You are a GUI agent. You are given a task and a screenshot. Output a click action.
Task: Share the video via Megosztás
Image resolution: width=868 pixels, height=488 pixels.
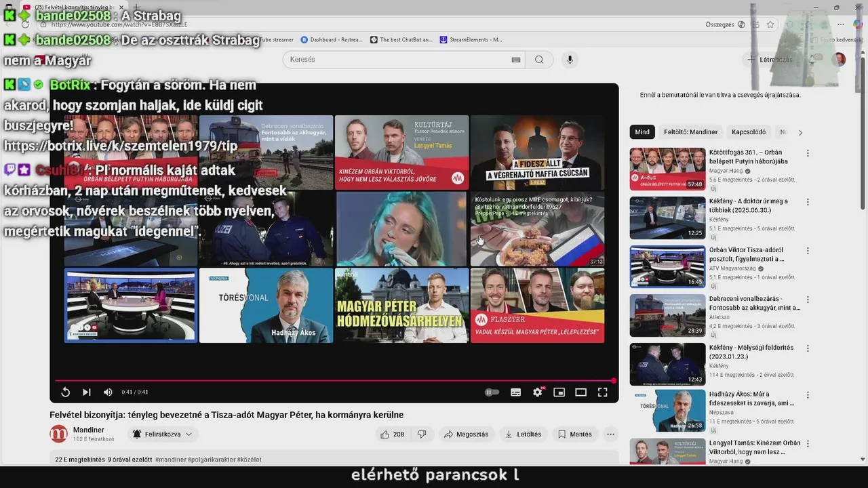467,434
